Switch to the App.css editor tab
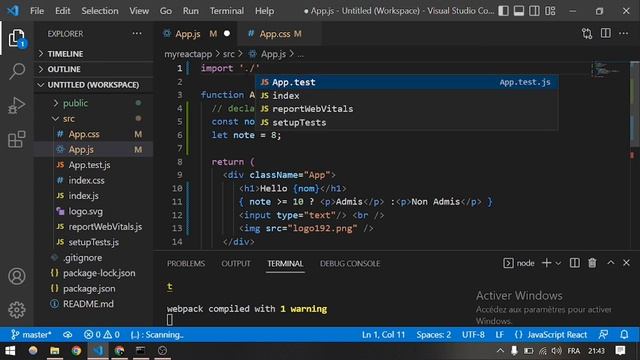The width and height of the screenshot is (640, 360). [x=280, y=34]
